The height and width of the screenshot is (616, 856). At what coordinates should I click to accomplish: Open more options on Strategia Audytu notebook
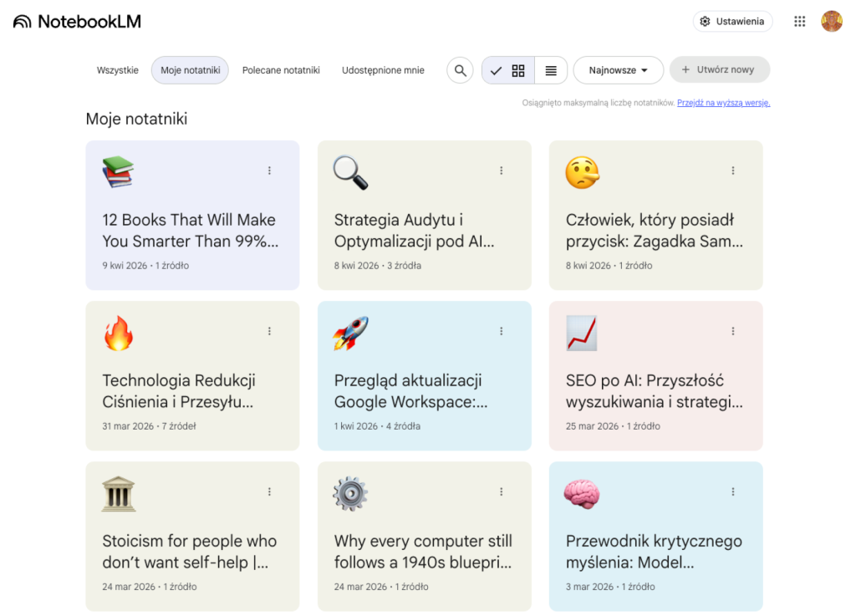[502, 171]
